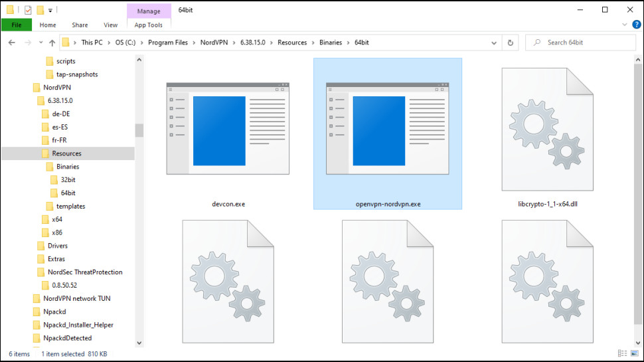Image resolution: width=644 pixels, height=362 pixels.
Task: Open the devcon.exe file icon
Action: [228, 129]
